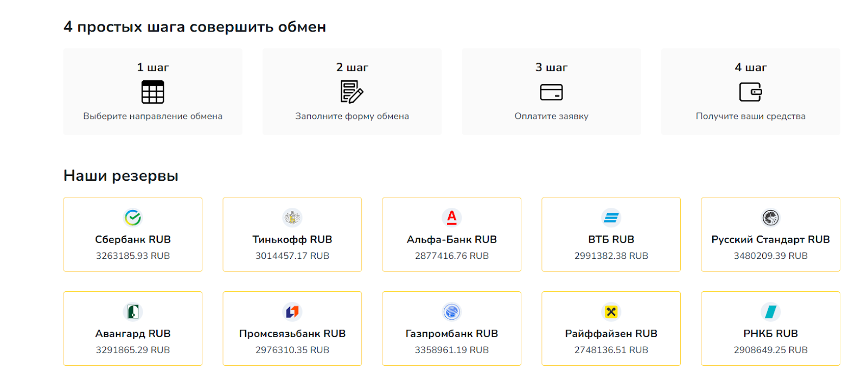Open the Альфа-Банк RUB reserve name
The image size is (868, 369).
click(452, 239)
